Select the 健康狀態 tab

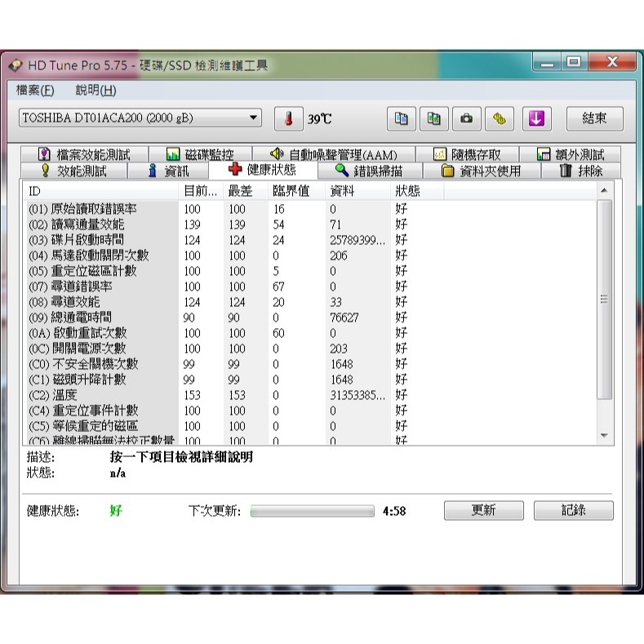coord(263,170)
